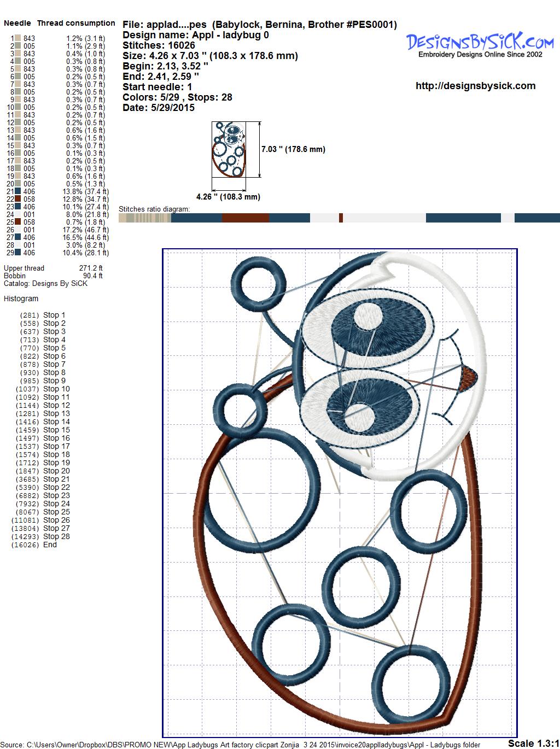Click the End entry in histogram
This screenshot has width=560, height=749.
(50, 545)
